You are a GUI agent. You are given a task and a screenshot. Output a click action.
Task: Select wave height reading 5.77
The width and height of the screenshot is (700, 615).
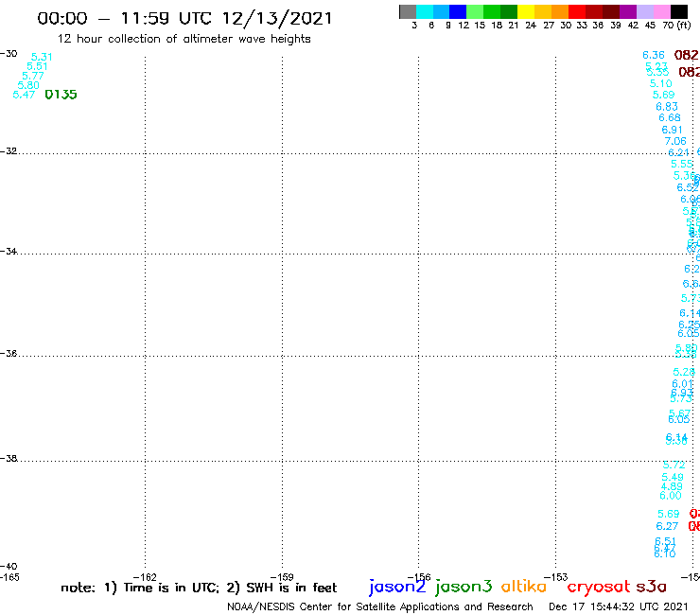(x=33, y=76)
